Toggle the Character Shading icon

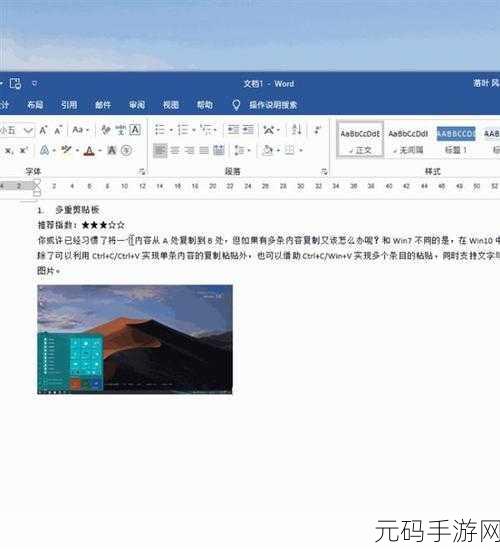click(112, 151)
